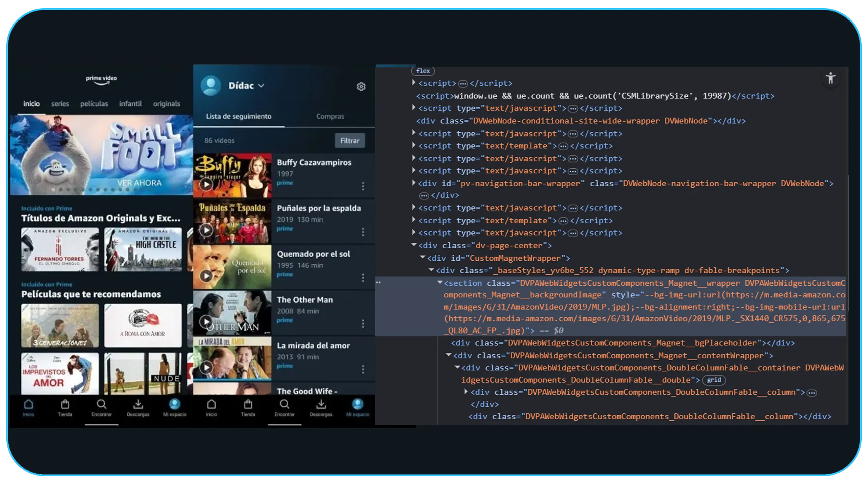This screenshot has width=868, height=484.
Task: Open the settings gear in the watchlist view
Action: (361, 87)
